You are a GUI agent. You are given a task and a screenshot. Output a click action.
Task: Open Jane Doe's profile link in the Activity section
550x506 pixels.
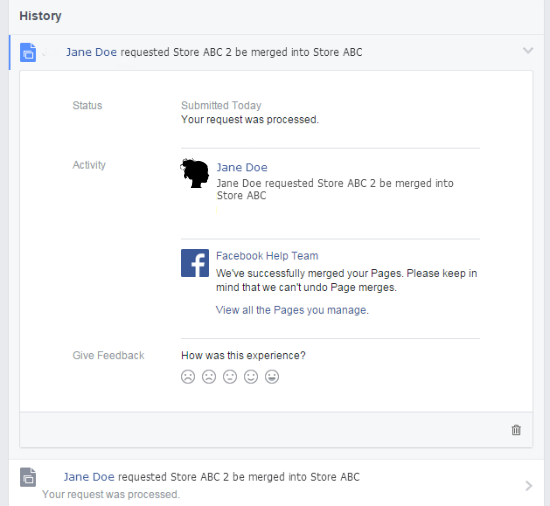242,167
